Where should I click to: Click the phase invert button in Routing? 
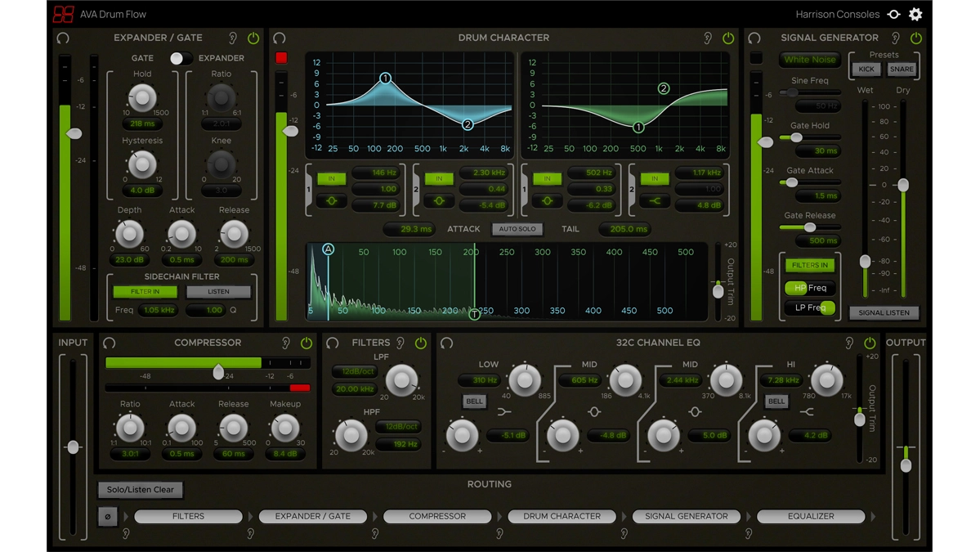pyautogui.click(x=108, y=517)
